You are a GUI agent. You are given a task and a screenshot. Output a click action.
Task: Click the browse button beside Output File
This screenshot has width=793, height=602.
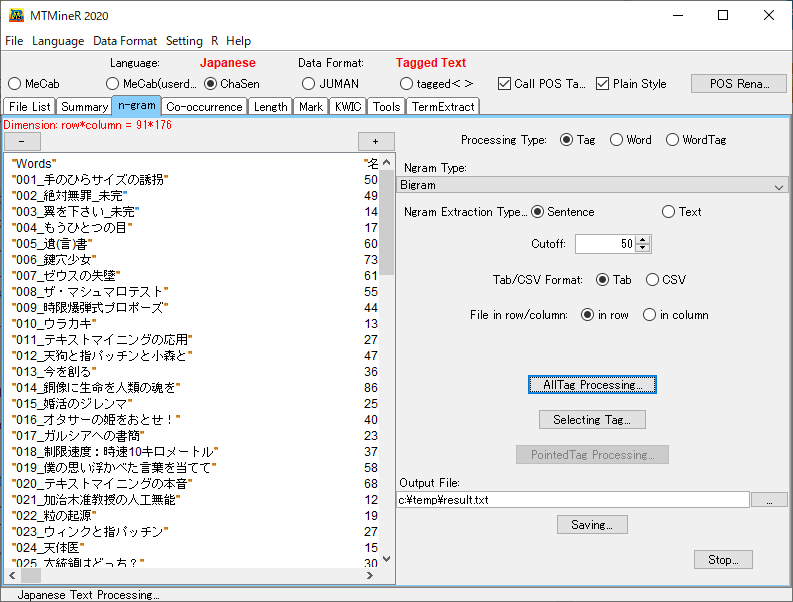click(769, 500)
